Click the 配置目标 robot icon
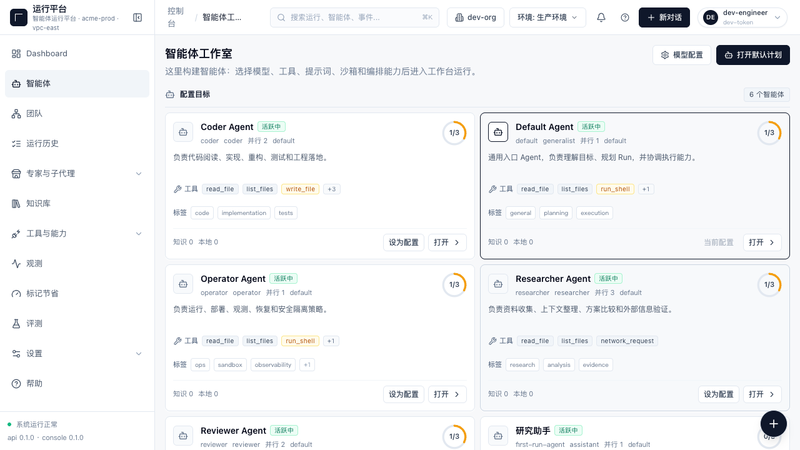 point(170,94)
